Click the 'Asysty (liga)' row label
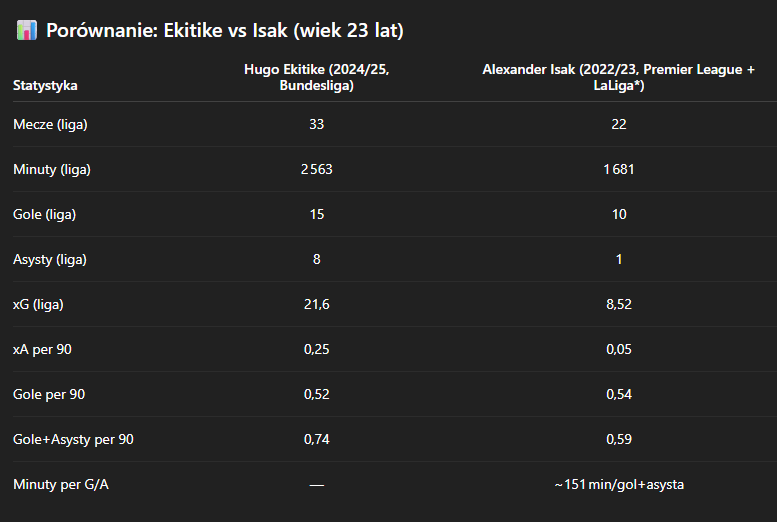 coord(50,259)
